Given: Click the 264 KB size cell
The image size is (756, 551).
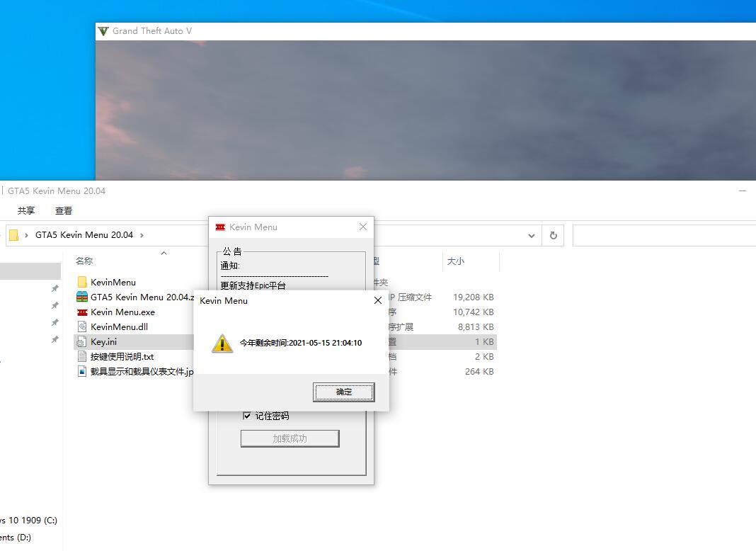Looking at the screenshot, I should click(479, 372).
